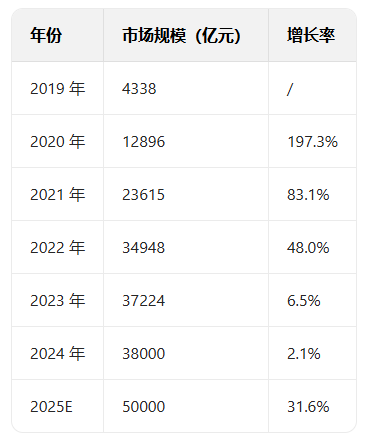This screenshot has height=447, width=369.
Task: Select the 2022 年 cell
Action: point(58,248)
